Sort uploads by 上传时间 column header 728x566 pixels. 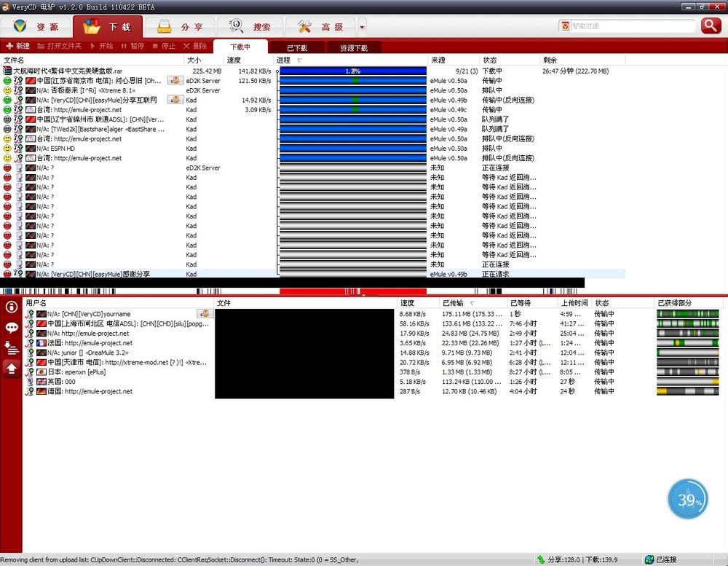(574, 303)
